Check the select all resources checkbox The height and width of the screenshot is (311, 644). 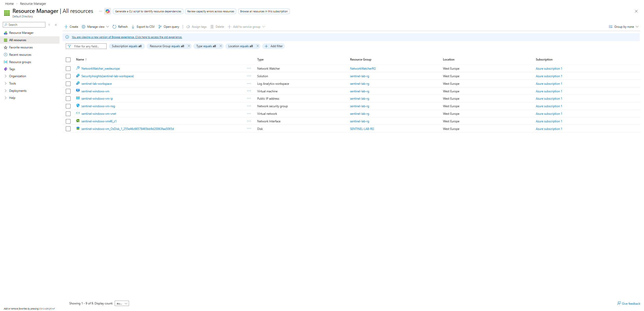pyautogui.click(x=68, y=60)
